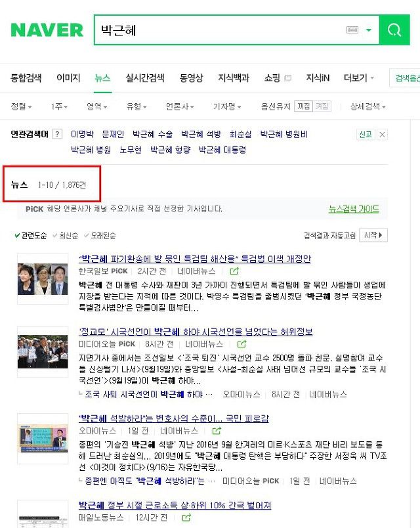The height and width of the screenshot is (528, 420).
Task: Set 옵션유지 to 꺼짐
Action: (x=304, y=106)
